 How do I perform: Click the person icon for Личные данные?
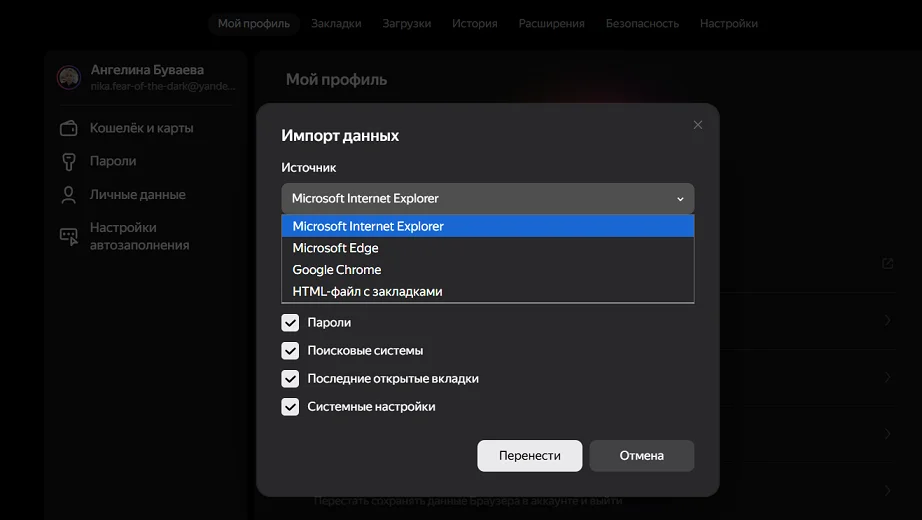(x=69, y=195)
